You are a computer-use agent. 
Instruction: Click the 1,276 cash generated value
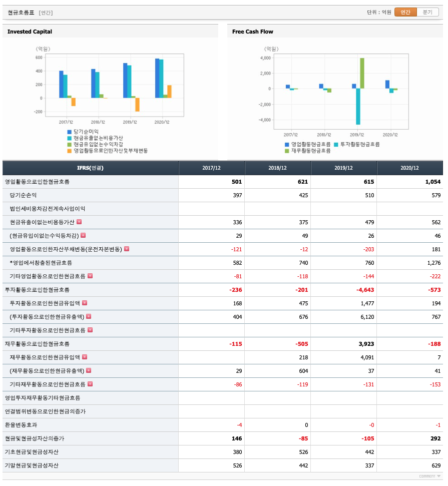(x=434, y=263)
